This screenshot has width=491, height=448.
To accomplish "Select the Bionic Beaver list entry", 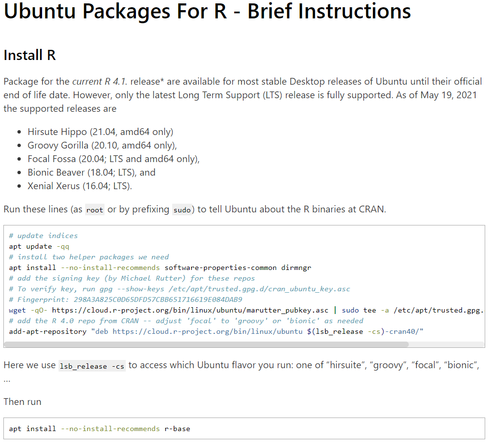I will [91, 172].
